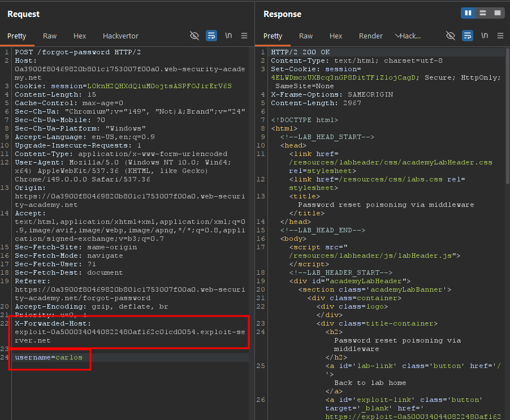Toggle show non-printable \n in Response panel

pyautogui.click(x=485, y=36)
